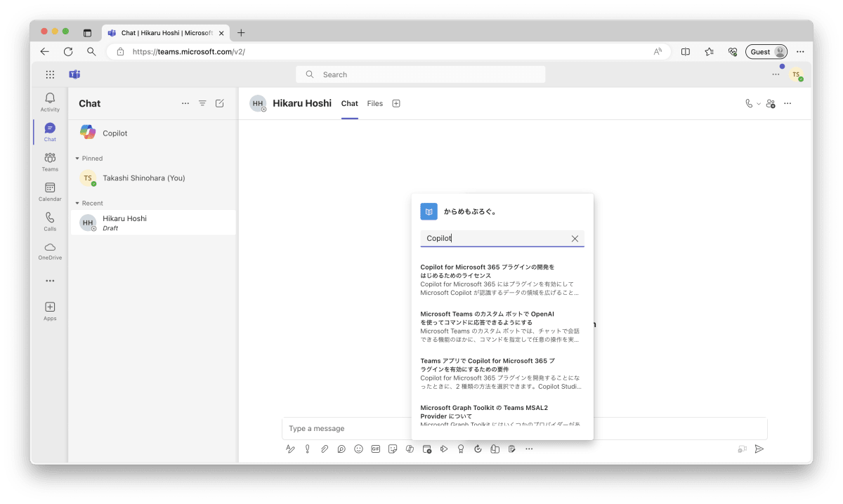Open the Apps store
Viewport: 843px width, 504px height.
point(50,310)
